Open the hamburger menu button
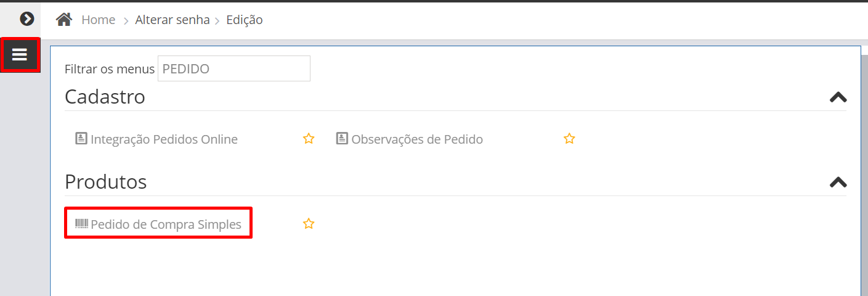 tap(20, 55)
